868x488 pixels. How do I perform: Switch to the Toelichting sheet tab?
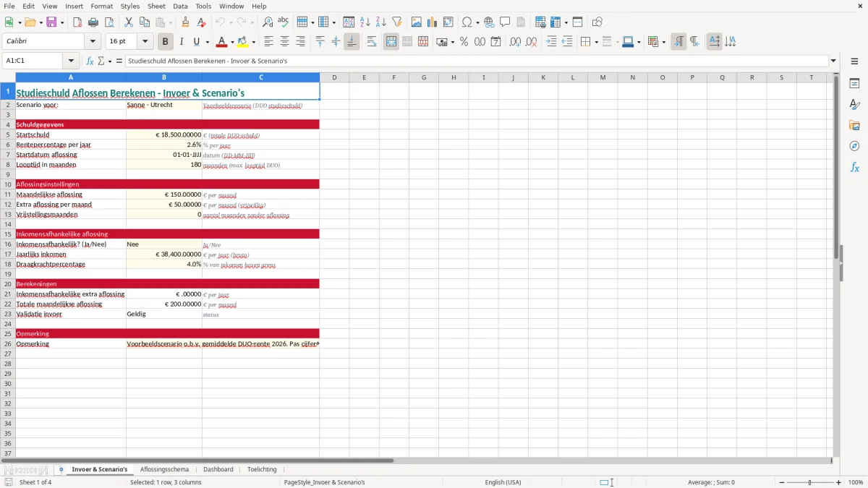pyautogui.click(x=262, y=469)
